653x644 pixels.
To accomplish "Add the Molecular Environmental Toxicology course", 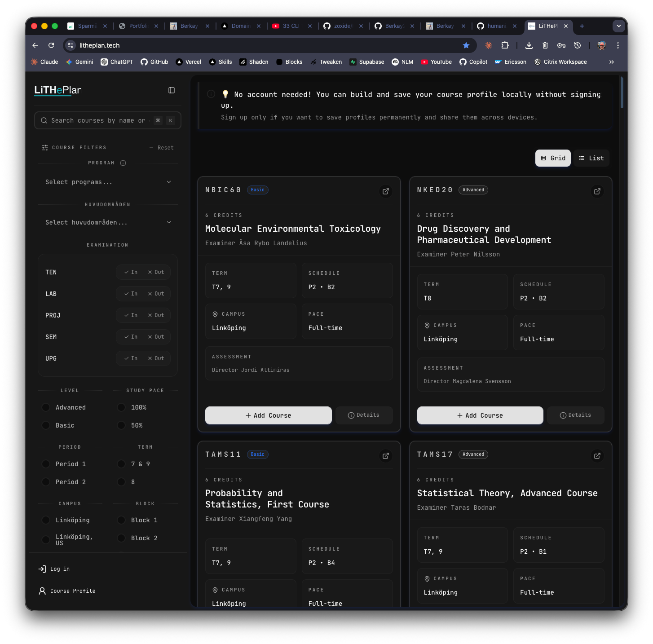I will (268, 415).
